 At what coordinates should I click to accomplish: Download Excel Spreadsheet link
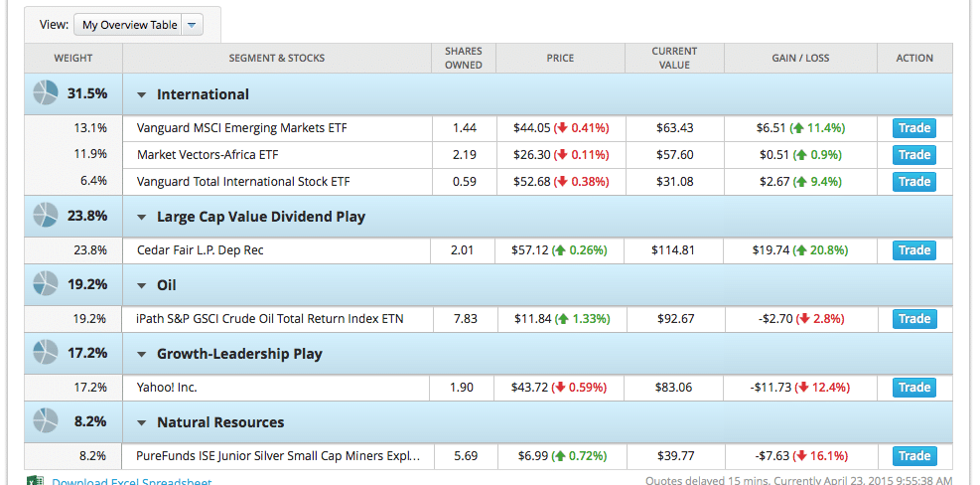(x=132, y=482)
